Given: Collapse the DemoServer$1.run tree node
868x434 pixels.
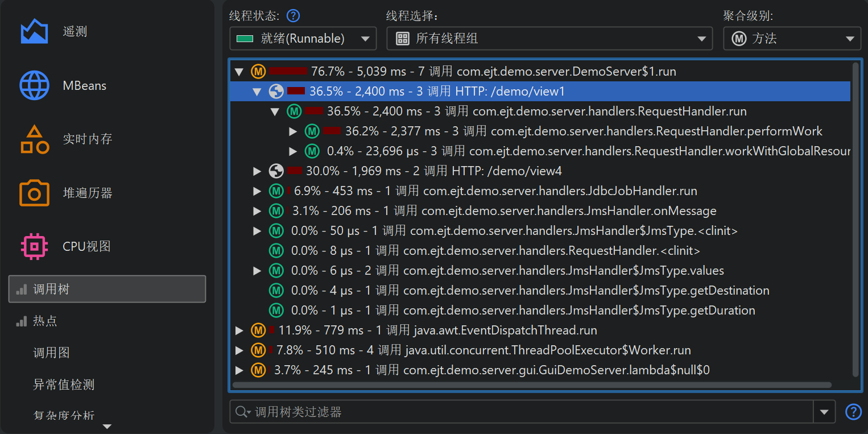Looking at the screenshot, I should point(239,72).
